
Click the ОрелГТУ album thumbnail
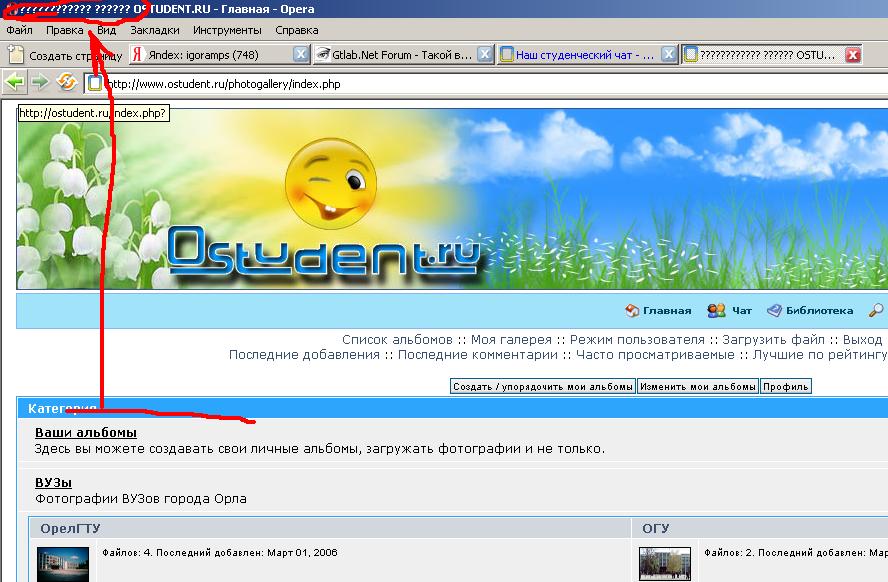(x=63, y=564)
